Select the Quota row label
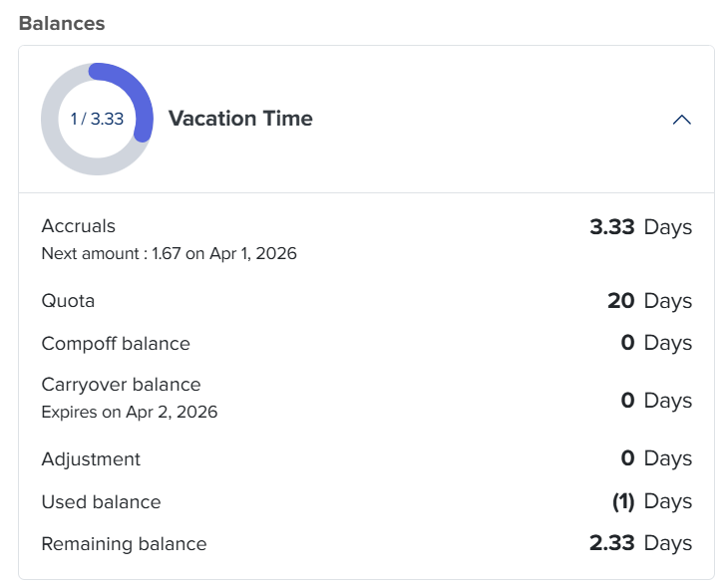The width and height of the screenshot is (723, 588). pyautogui.click(x=68, y=300)
